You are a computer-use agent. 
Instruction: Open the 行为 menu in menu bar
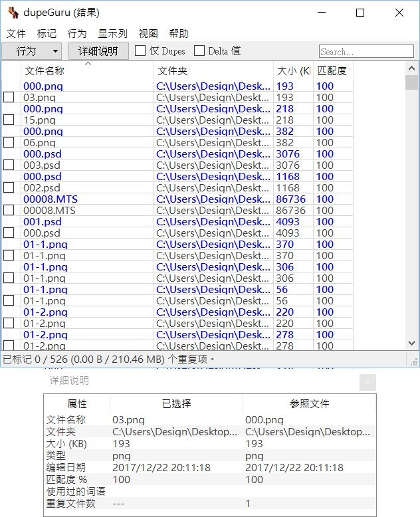pyautogui.click(x=77, y=34)
